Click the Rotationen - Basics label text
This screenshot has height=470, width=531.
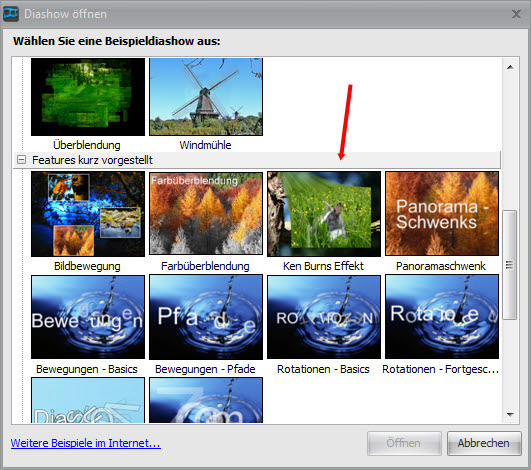click(x=323, y=369)
